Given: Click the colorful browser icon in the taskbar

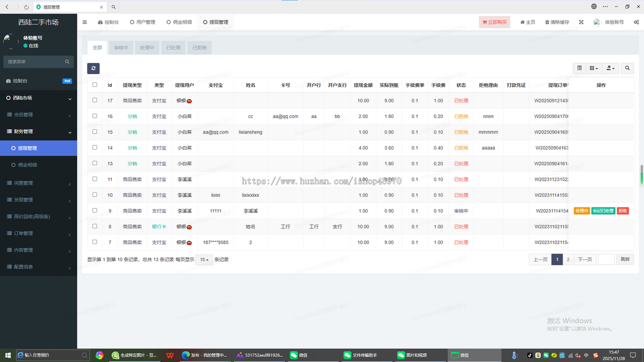Looking at the screenshot, I should click(x=99, y=355).
